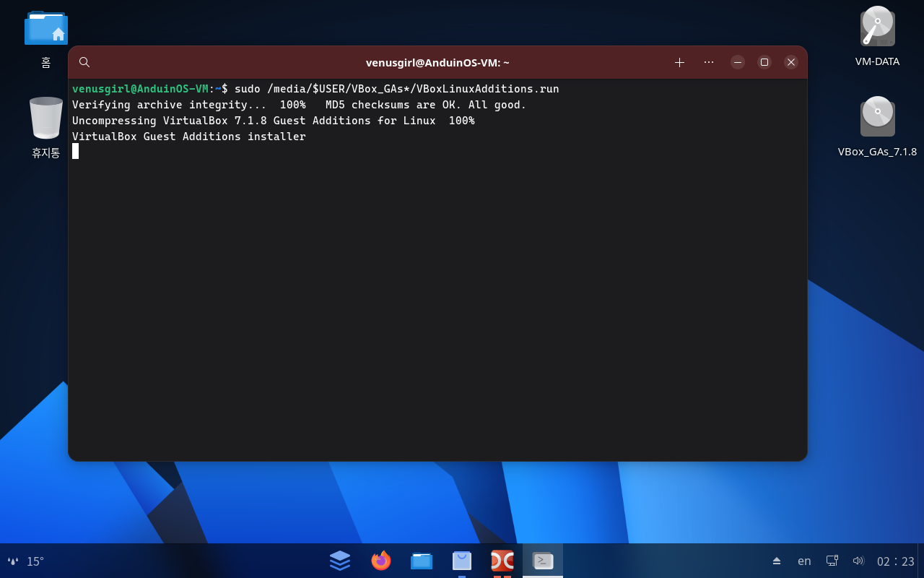This screenshot has height=578, width=924.
Task: Click the eject media tray icon
Action: point(777,561)
